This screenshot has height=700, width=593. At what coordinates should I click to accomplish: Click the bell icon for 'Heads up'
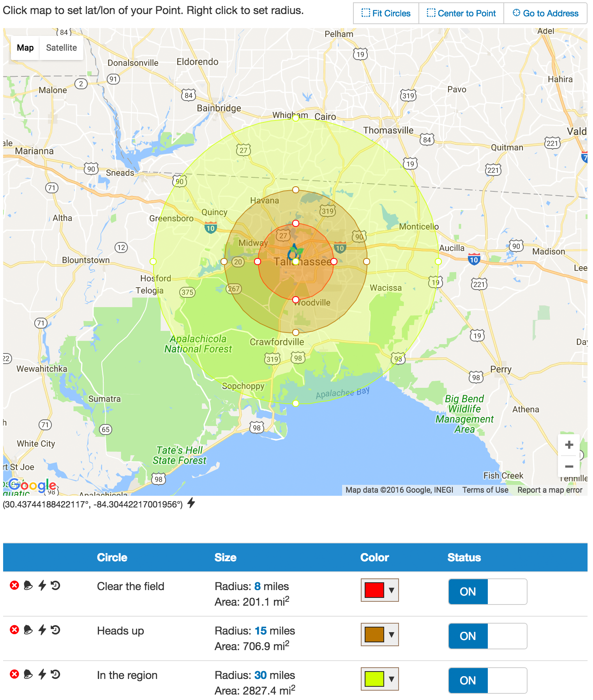coord(28,629)
